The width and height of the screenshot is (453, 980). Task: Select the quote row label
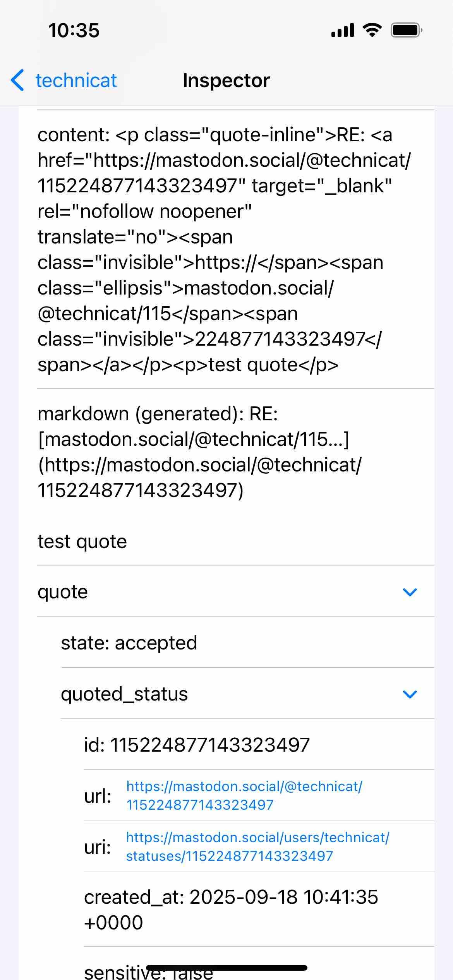[63, 592]
